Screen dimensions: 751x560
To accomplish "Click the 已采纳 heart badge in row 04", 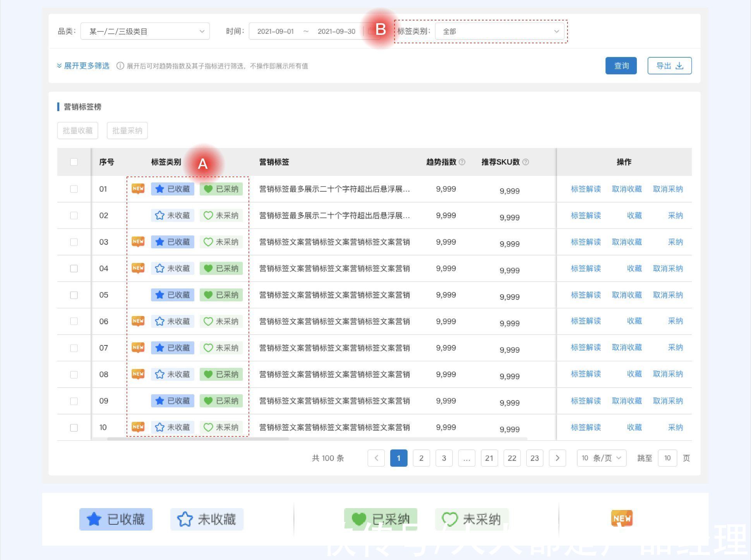I will 221,268.
